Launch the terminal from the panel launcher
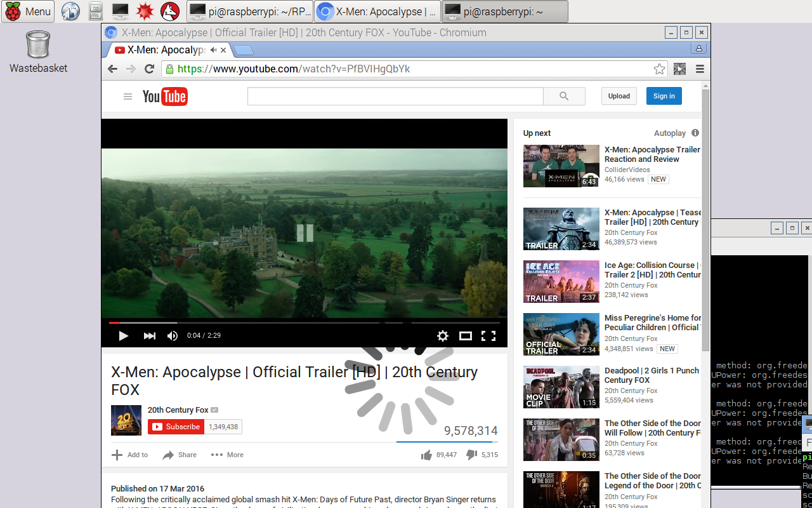The image size is (812, 508). 120,11
